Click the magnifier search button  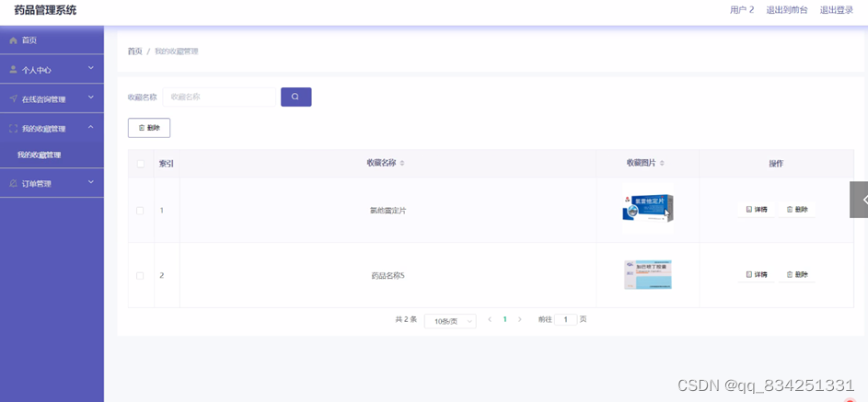(x=296, y=97)
